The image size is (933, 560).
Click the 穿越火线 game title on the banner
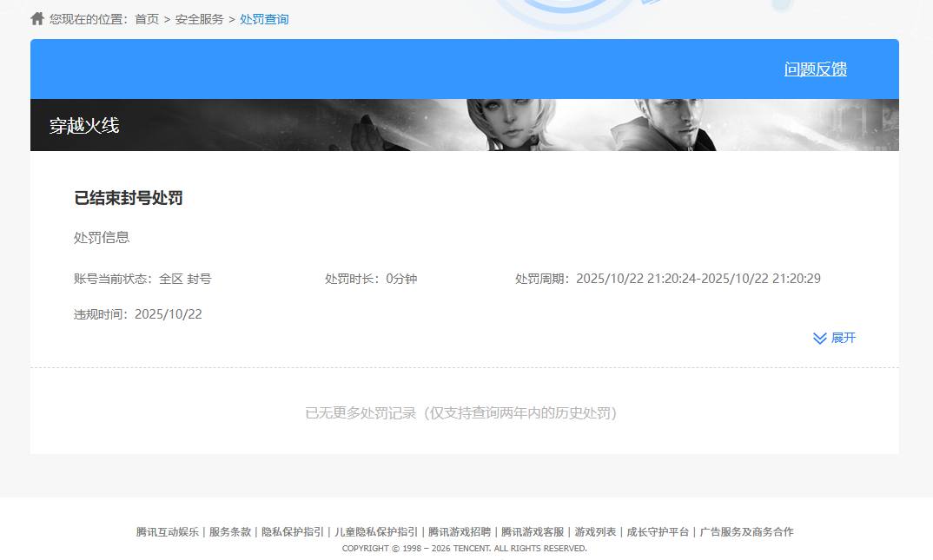pyautogui.click(x=84, y=125)
